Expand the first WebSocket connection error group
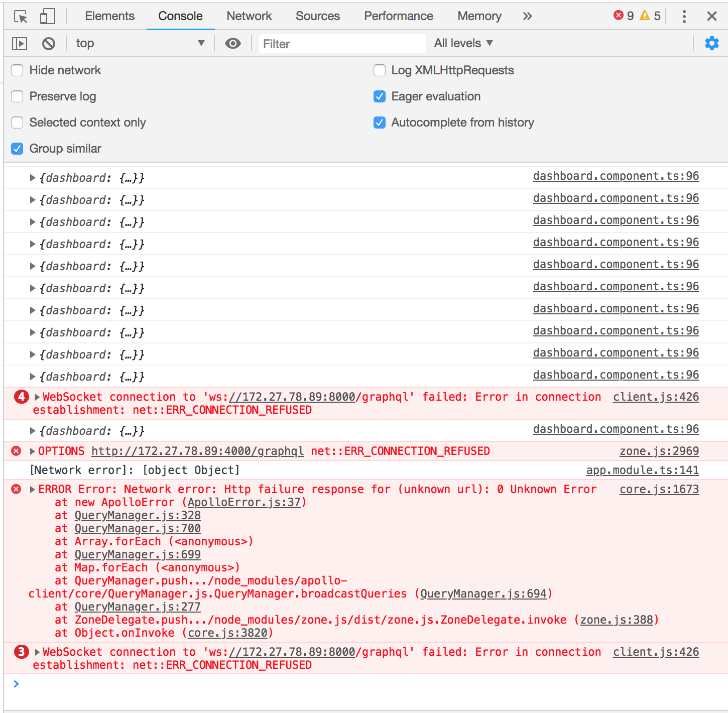This screenshot has height=713, width=728. pyautogui.click(x=37, y=397)
